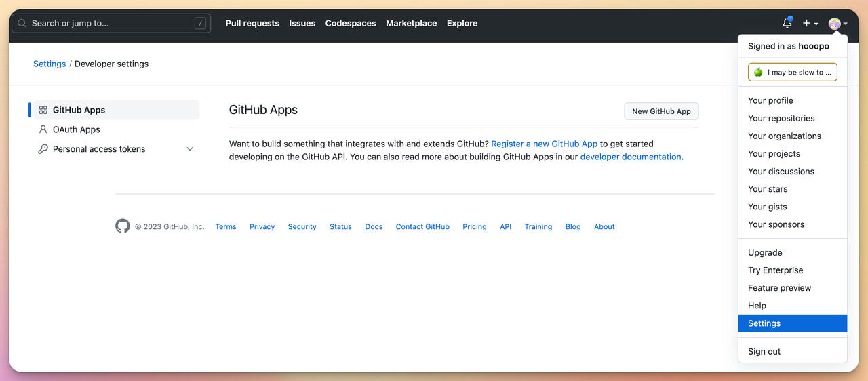Choose Your discussions from user menu

tap(793, 172)
